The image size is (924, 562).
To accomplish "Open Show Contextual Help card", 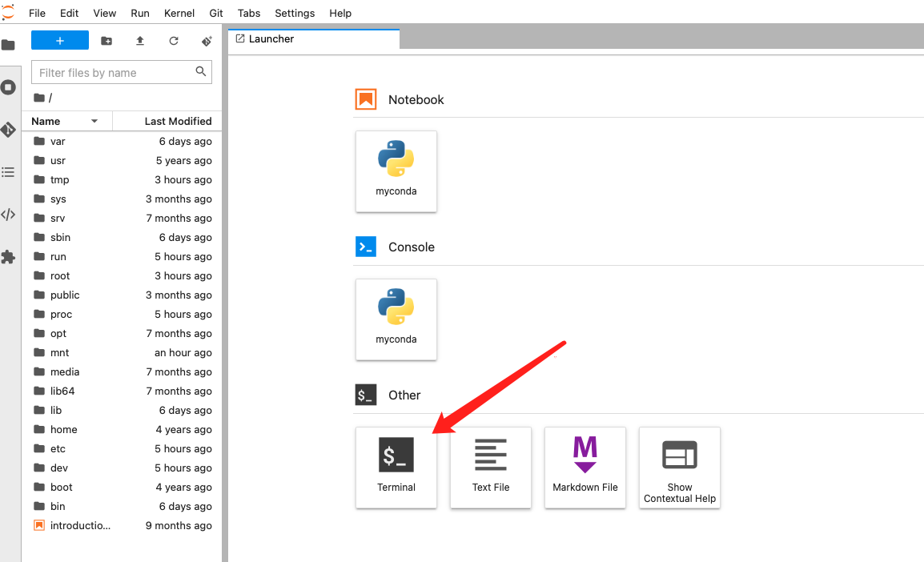I will click(680, 468).
